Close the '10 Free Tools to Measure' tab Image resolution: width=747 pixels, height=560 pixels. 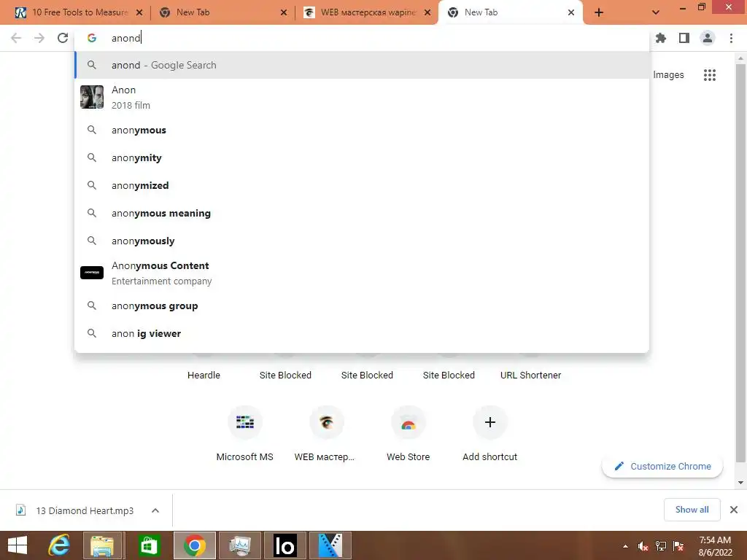tap(139, 13)
